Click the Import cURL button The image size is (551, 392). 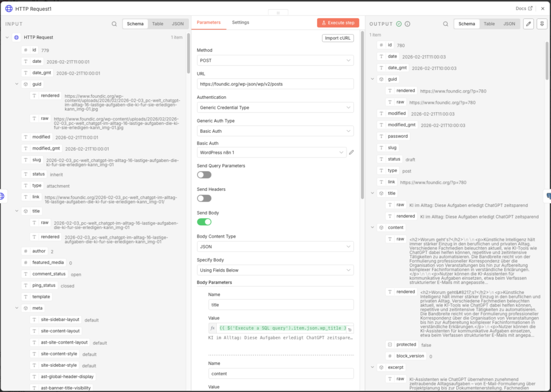pyautogui.click(x=338, y=38)
